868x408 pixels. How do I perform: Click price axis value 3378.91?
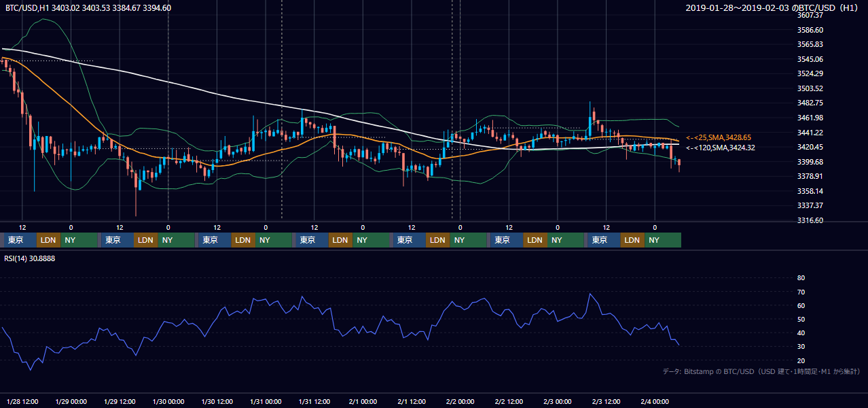(810, 176)
